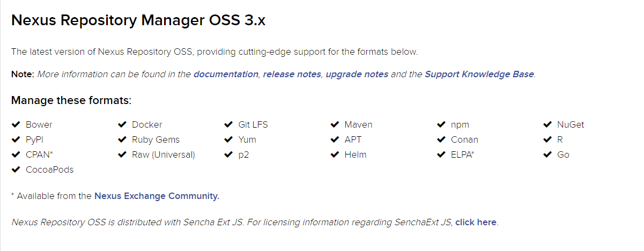Image resolution: width=644 pixels, height=251 pixels.
Task: Click the checkmark icon beside Bower
Action: 16,124
